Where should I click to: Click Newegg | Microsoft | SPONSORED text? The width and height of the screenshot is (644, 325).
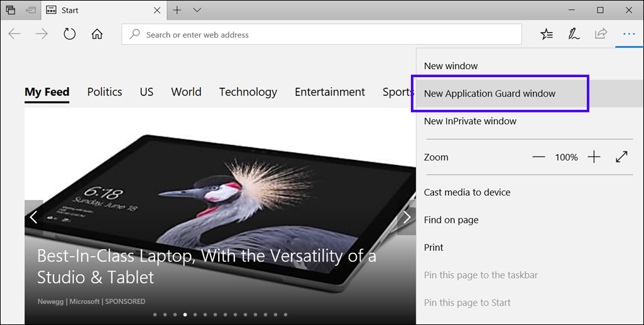coord(92,301)
